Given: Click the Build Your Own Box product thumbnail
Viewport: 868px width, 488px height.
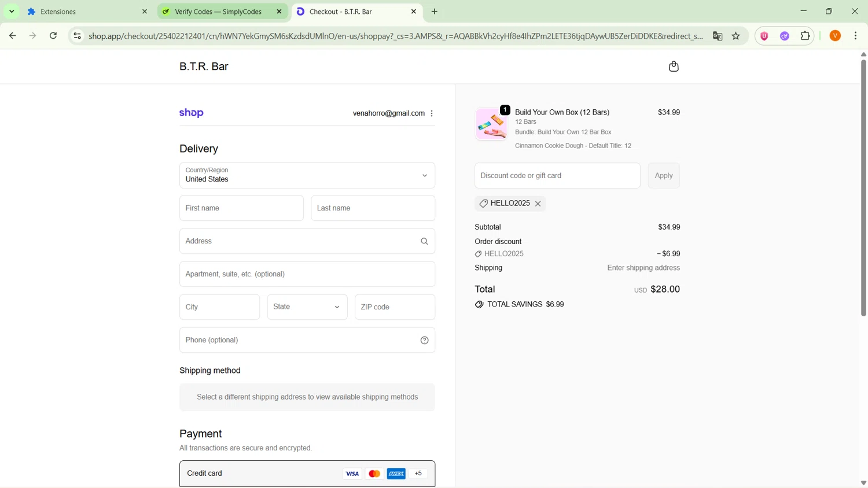Looking at the screenshot, I should coord(491,124).
